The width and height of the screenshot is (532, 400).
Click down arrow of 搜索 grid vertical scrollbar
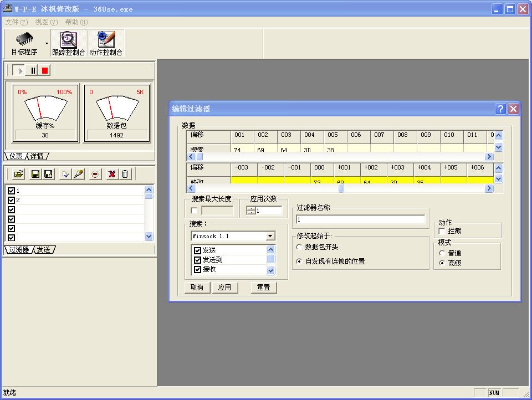pos(498,147)
